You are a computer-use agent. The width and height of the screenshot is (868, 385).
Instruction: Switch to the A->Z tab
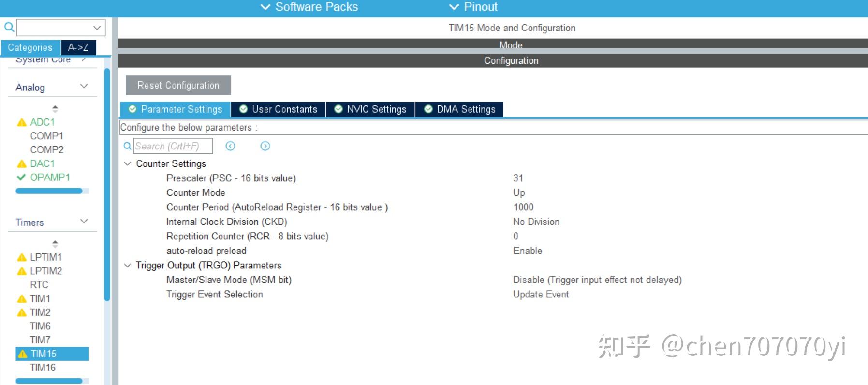tap(78, 47)
